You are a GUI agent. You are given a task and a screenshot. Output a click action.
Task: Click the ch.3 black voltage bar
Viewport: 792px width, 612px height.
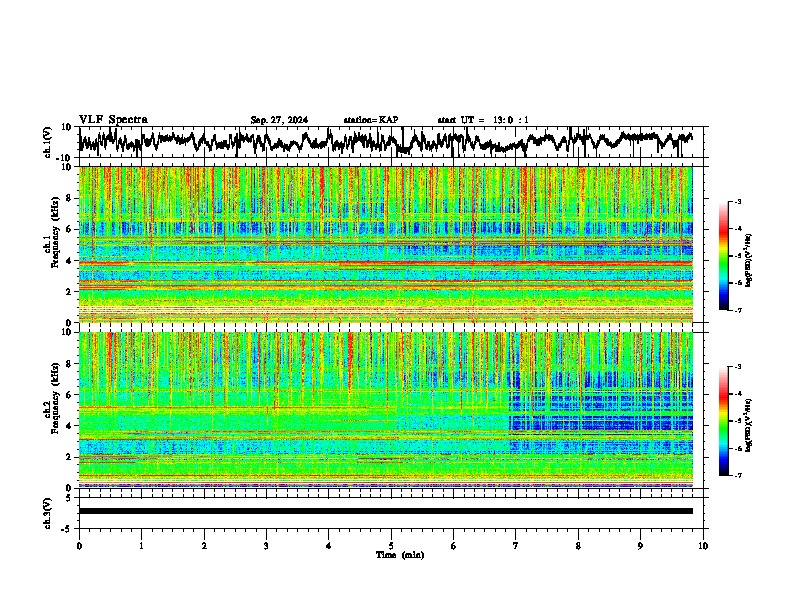(x=386, y=511)
